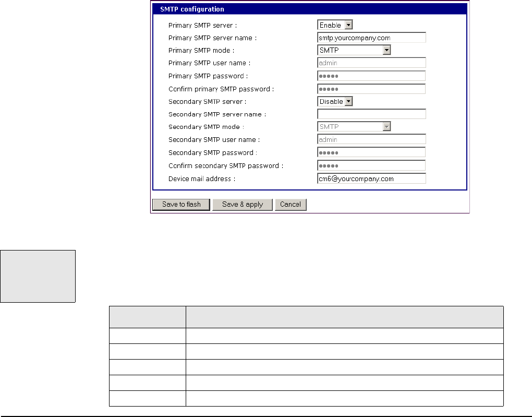Click the 'Secondary SMTP server :' label
This screenshot has height=417, width=532.
click(x=207, y=102)
